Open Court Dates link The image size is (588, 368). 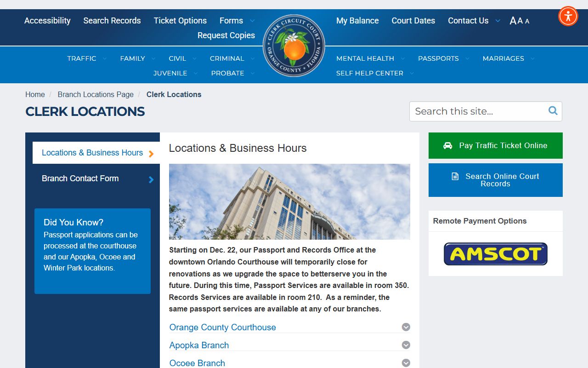click(413, 21)
